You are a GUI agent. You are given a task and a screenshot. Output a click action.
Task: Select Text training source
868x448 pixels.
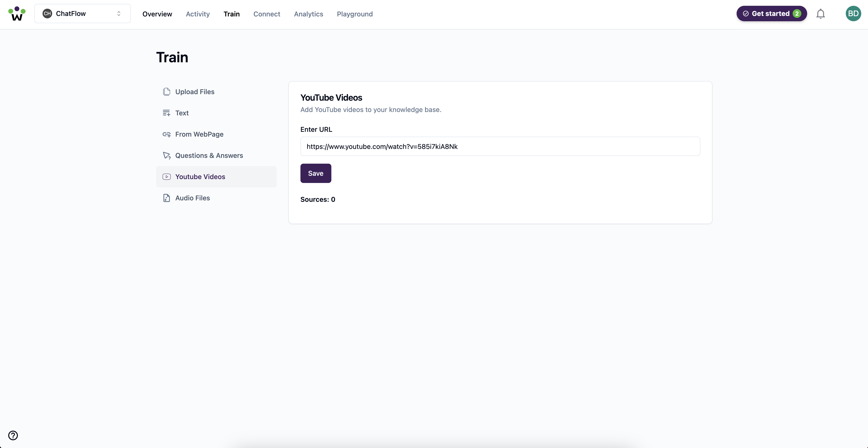tap(216, 113)
